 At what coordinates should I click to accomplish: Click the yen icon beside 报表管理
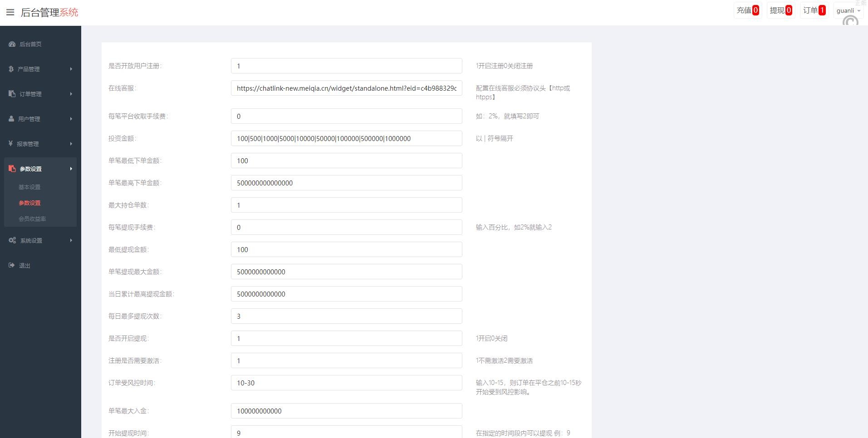tap(10, 144)
